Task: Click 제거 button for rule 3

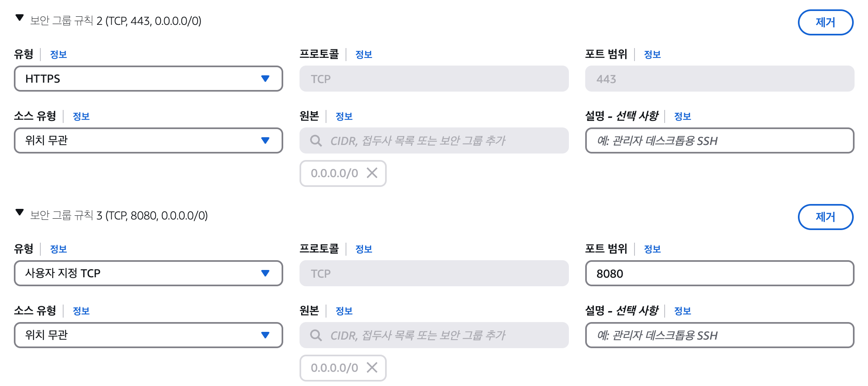Action: (x=825, y=217)
